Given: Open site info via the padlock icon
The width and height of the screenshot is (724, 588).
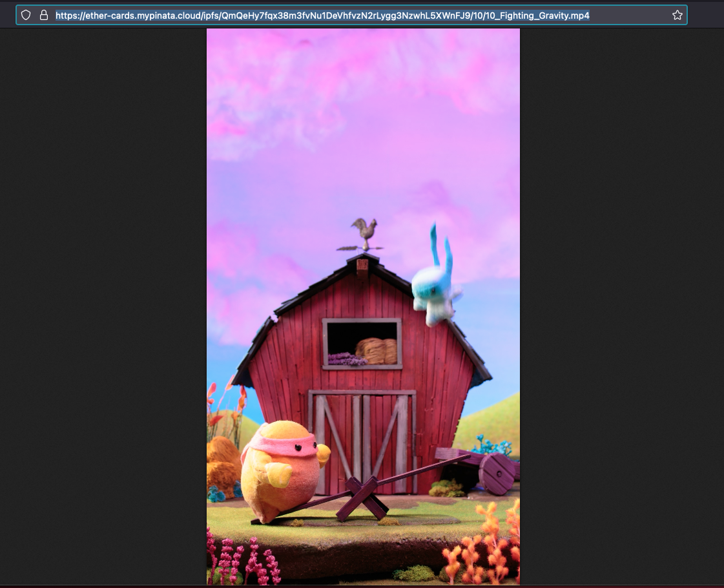Looking at the screenshot, I should [44, 15].
